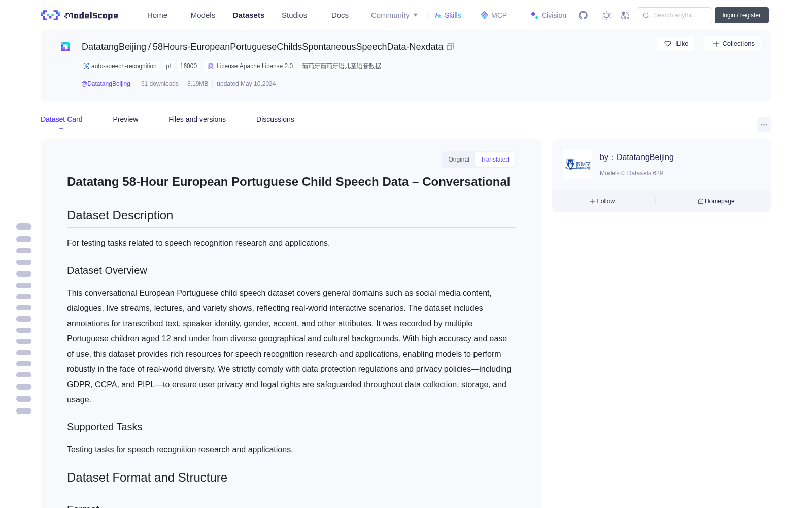This screenshot has height=508, width=812.
Task: Select the Translated view toggle
Action: (x=495, y=160)
